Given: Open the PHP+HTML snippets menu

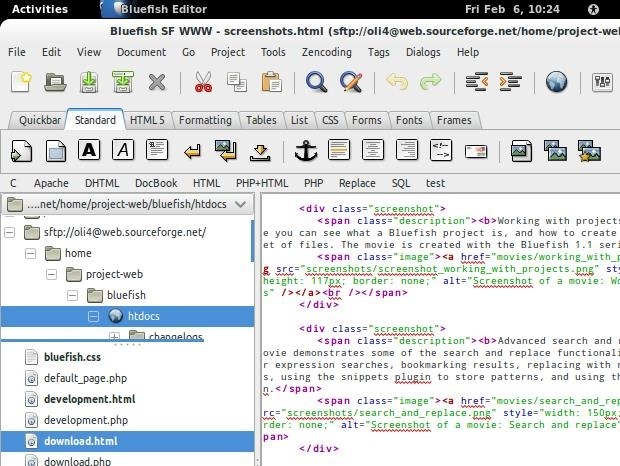Looking at the screenshot, I should pos(260,183).
